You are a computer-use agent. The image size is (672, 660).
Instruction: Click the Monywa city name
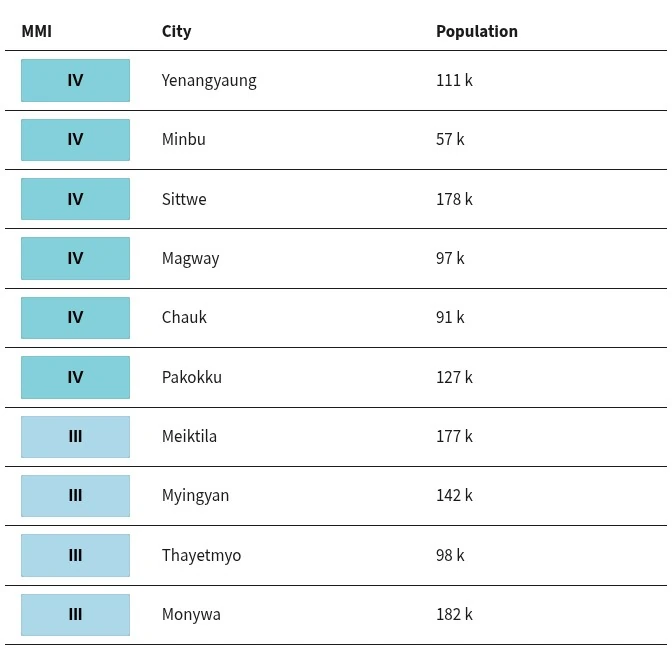click(191, 615)
